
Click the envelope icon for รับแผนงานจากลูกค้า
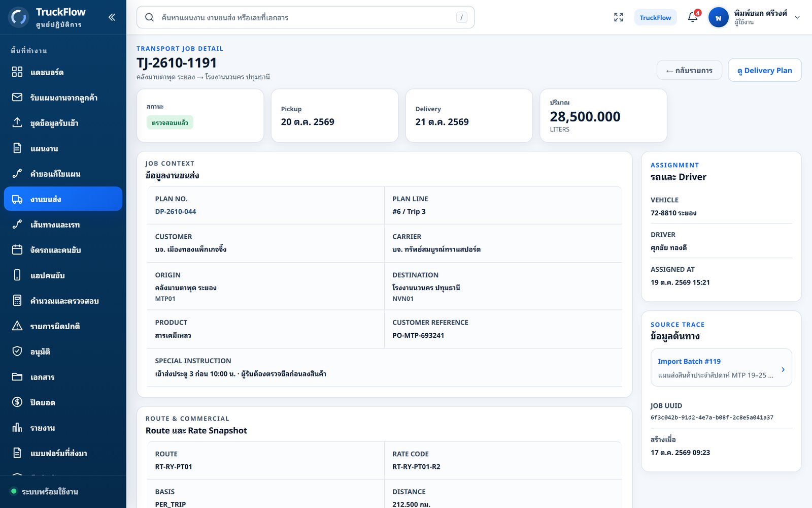17,97
